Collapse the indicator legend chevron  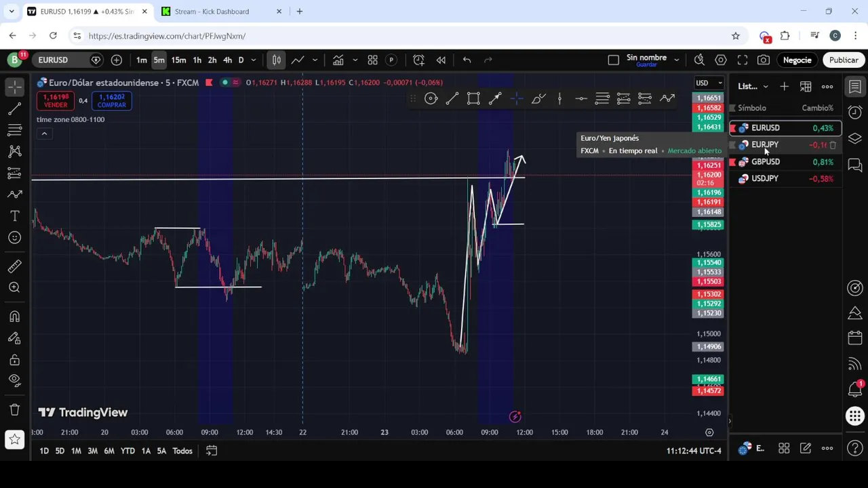pyautogui.click(x=44, y=134)
